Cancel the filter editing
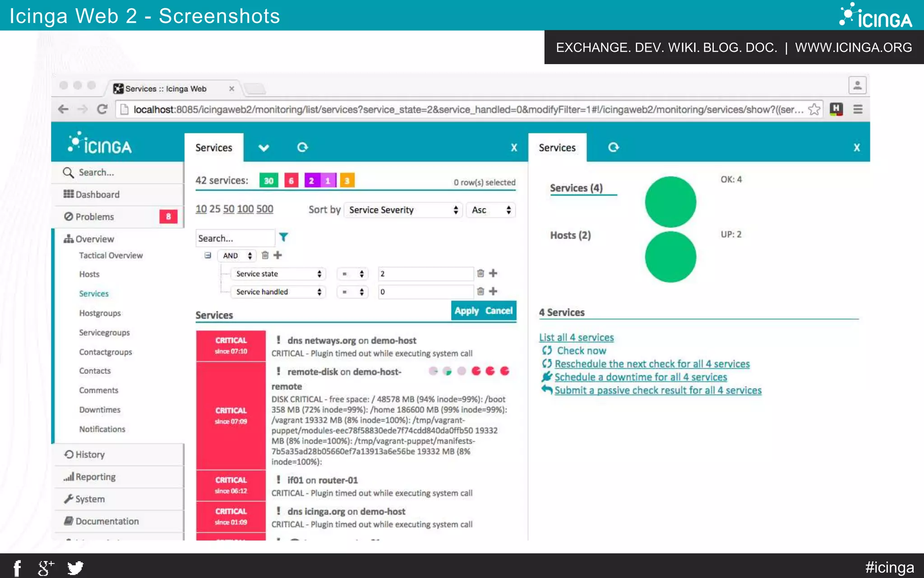 click(x=499, y=311)
